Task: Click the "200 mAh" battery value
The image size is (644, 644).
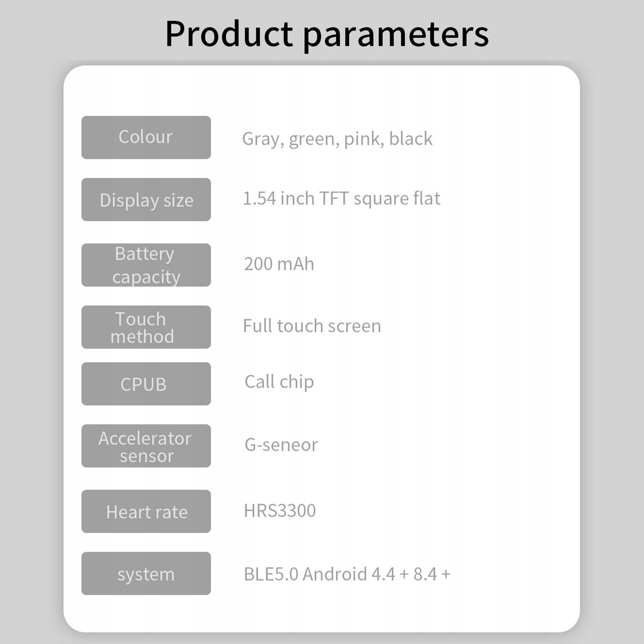Action: coord(279,264)
